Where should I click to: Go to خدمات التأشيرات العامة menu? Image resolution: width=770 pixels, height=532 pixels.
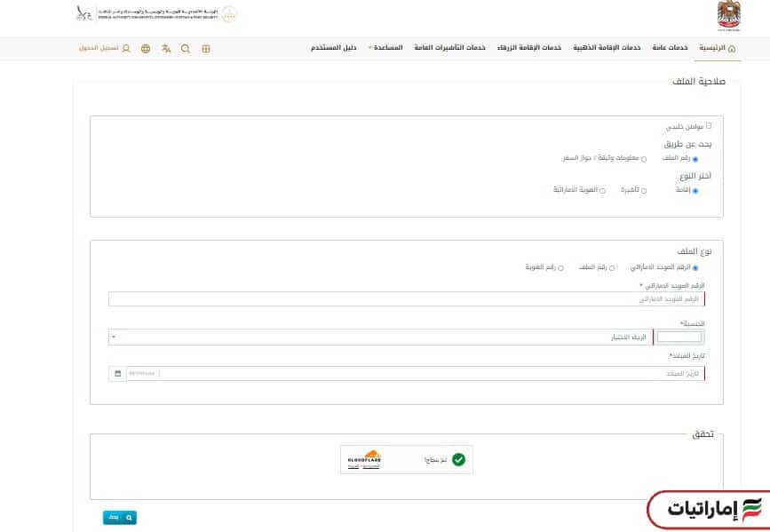pos(449,47)
